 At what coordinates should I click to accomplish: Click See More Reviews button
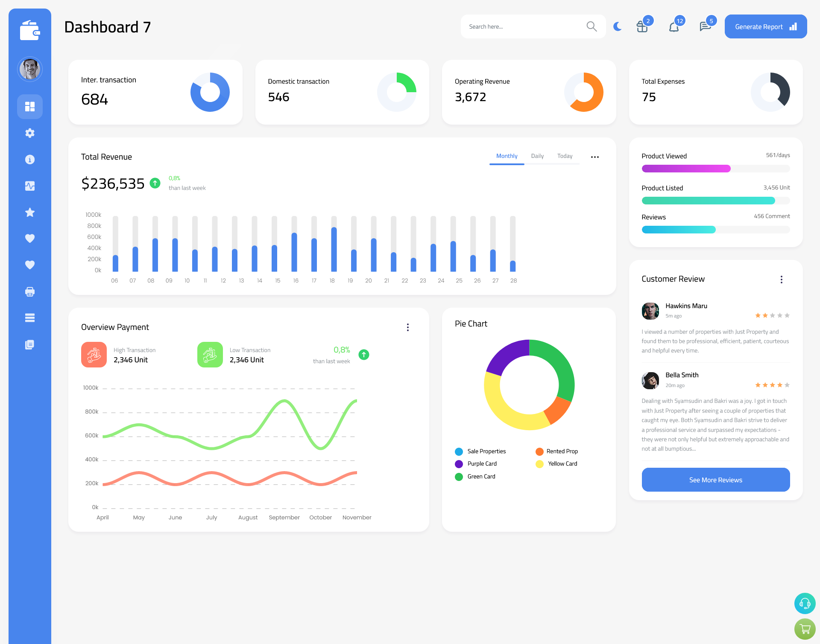(715, 480)
